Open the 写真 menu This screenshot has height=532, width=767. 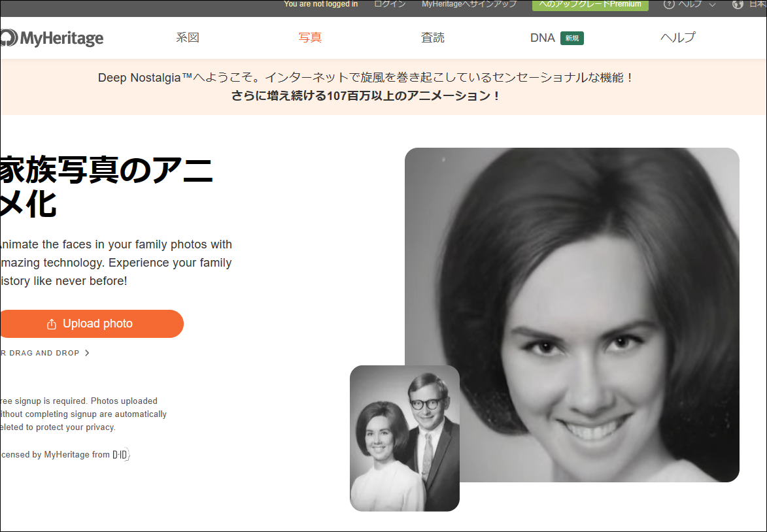click(x=310, y=38)
